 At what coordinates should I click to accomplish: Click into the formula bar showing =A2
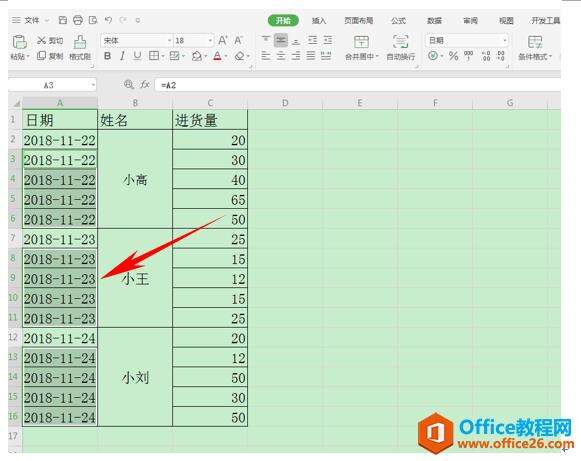(358, 85)
